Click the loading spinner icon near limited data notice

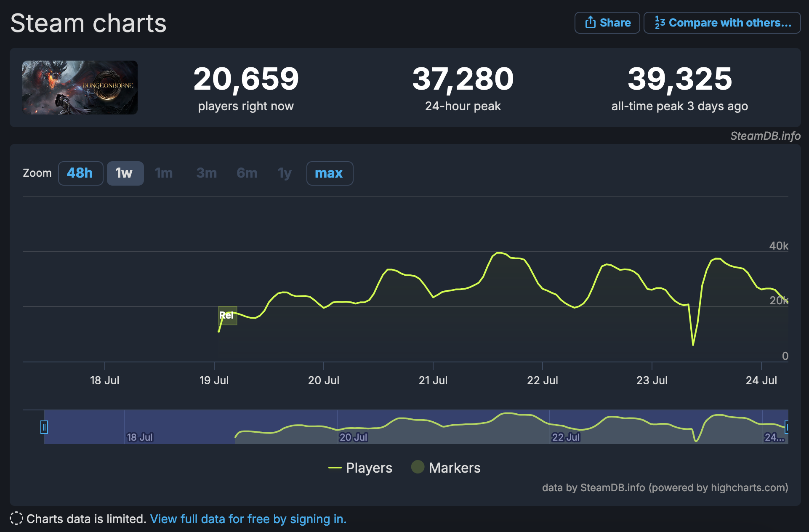pos(16,519)
